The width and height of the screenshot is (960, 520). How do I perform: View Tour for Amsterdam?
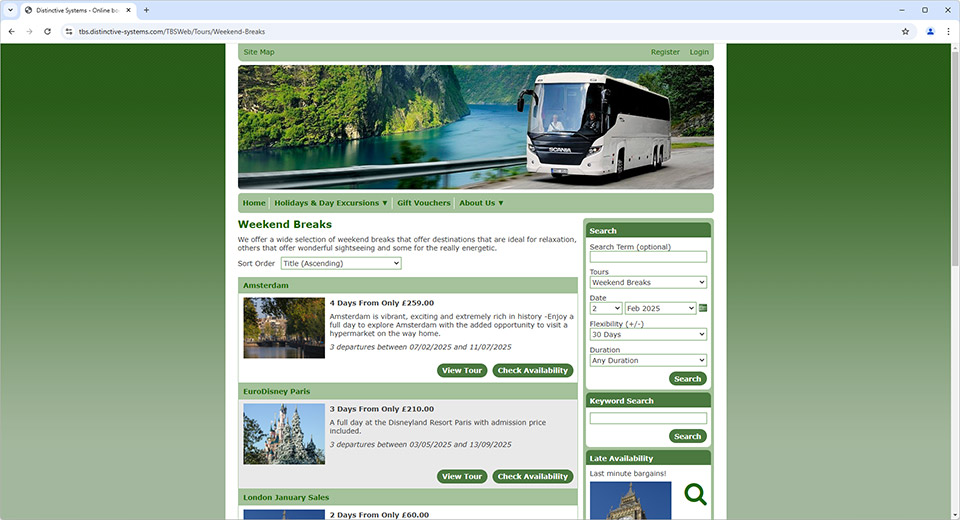click(x=462, y=371)
